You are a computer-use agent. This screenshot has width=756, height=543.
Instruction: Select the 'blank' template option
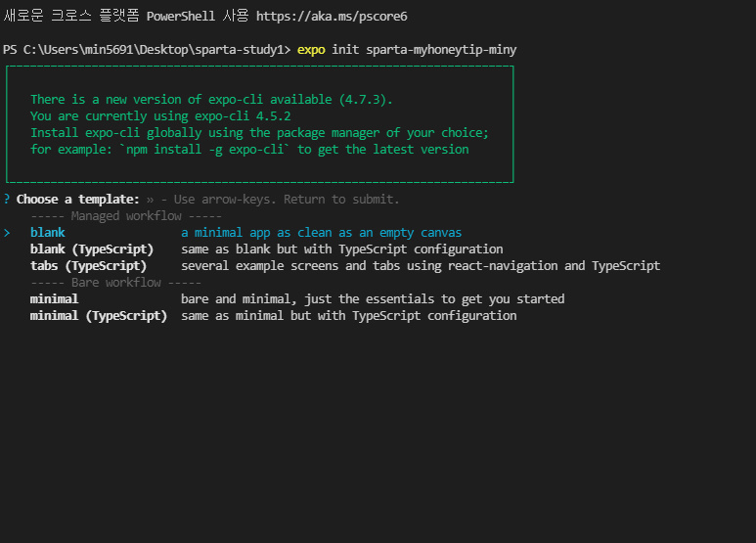click(x=47, y=233)
